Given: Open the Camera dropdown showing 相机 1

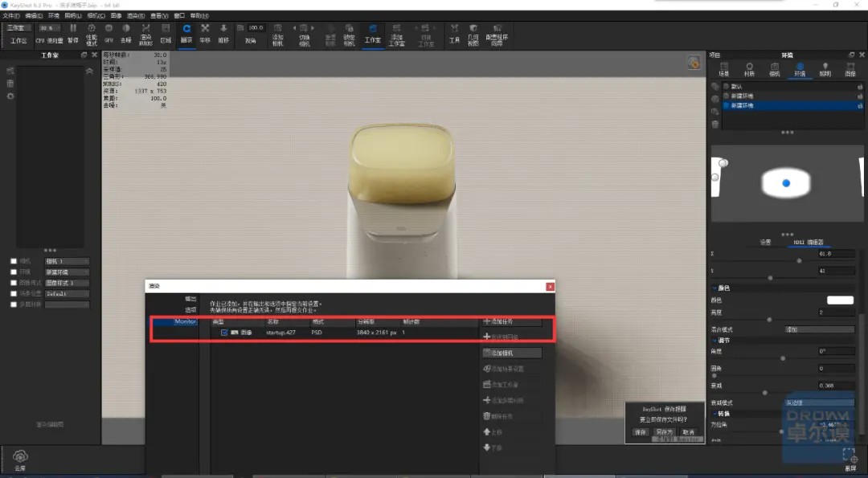Looking at the screenshot, I should pos(67,261).
